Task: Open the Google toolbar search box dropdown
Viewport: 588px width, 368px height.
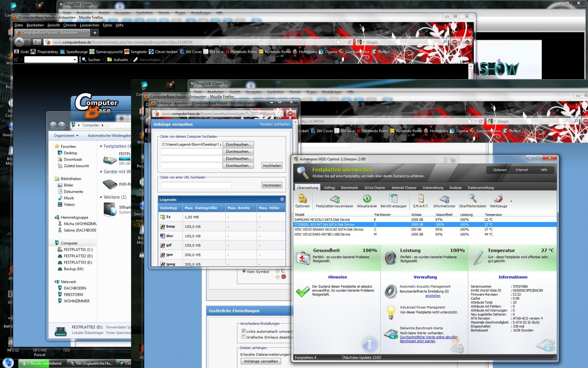Action: tap(75, 60)
